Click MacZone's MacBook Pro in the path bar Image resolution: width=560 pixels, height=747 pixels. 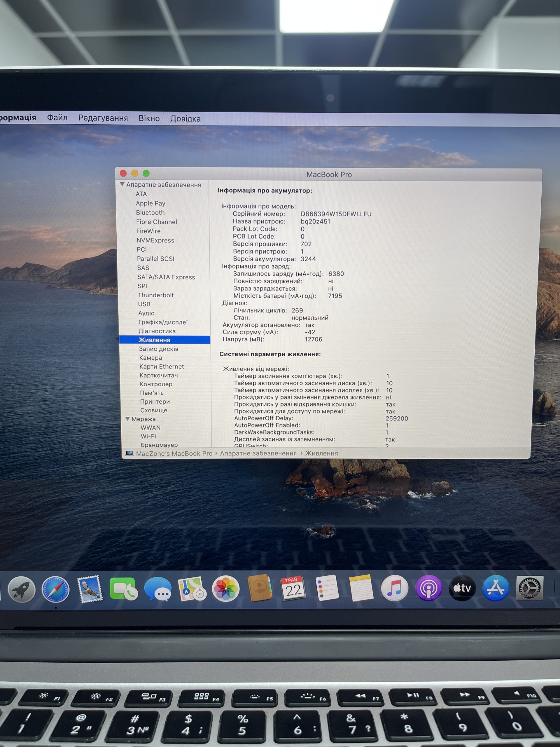[x=174, y=453]
